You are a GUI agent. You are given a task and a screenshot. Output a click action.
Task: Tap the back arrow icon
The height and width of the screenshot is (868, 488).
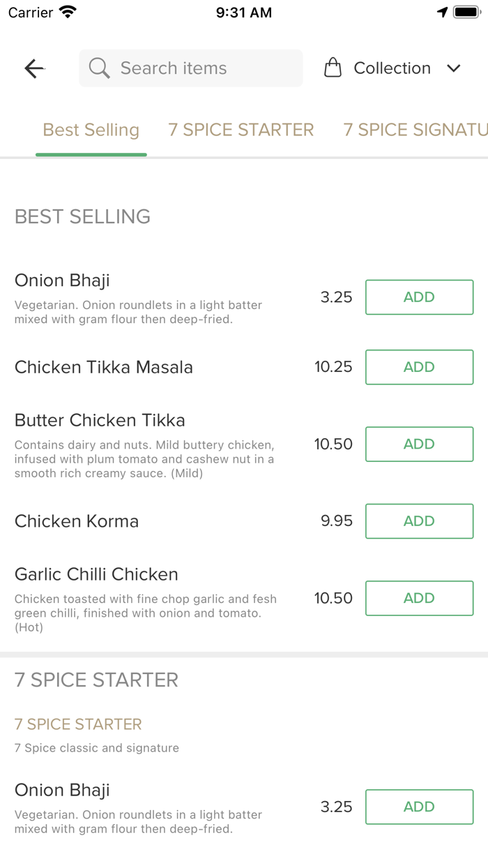point(34,68)
